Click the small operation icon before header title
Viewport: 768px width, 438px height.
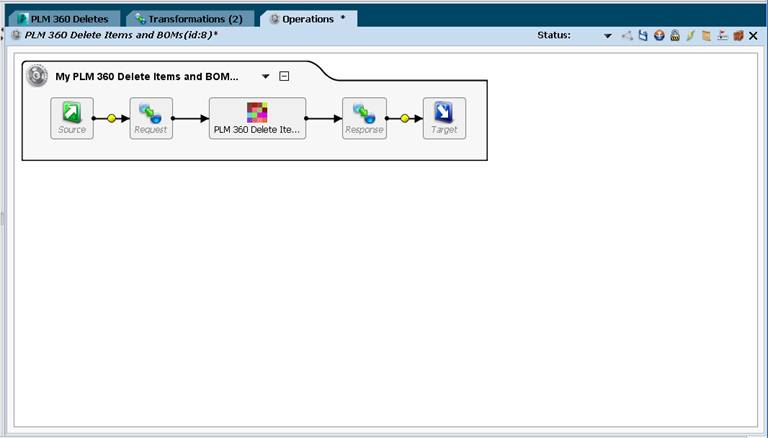(x=16, y=35)
